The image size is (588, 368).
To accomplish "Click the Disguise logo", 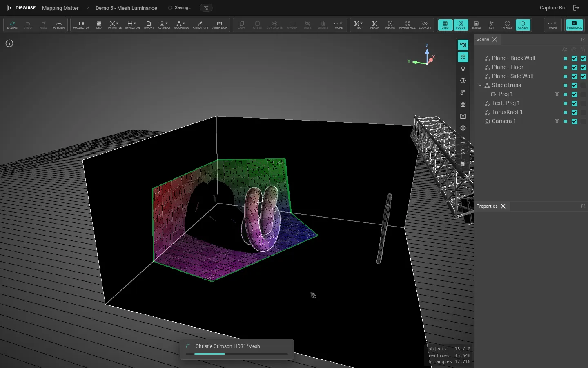I will 21,8.
